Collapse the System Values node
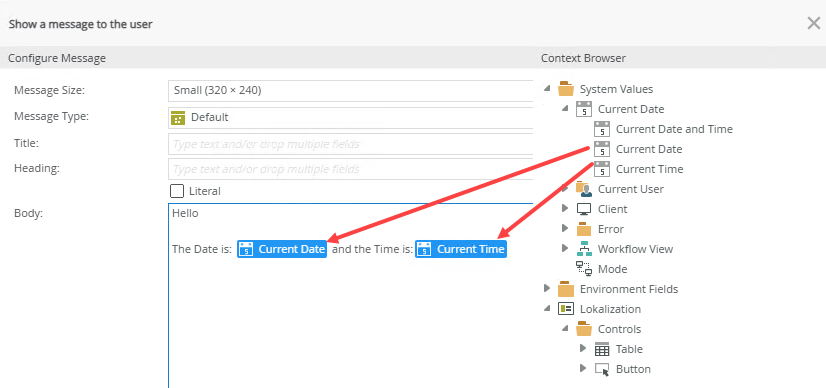 pyautogui.click(x=547, y=89)
